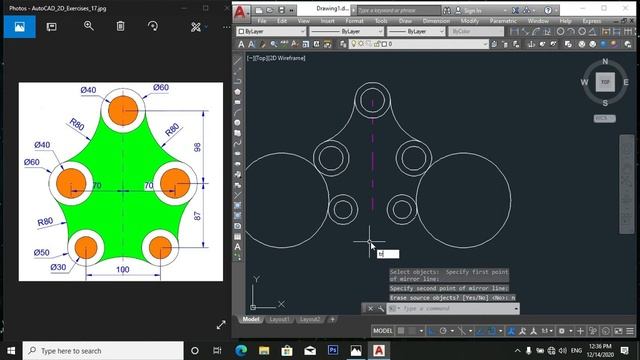Switch to the Layout2 tab
Image resolution: width=640 pixels, height=360 pixels.
[310, 319]
